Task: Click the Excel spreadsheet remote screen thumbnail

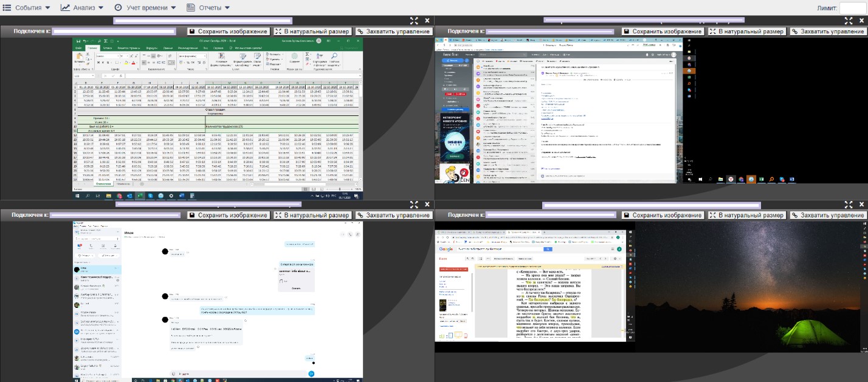Action: (x=218, y=119)
